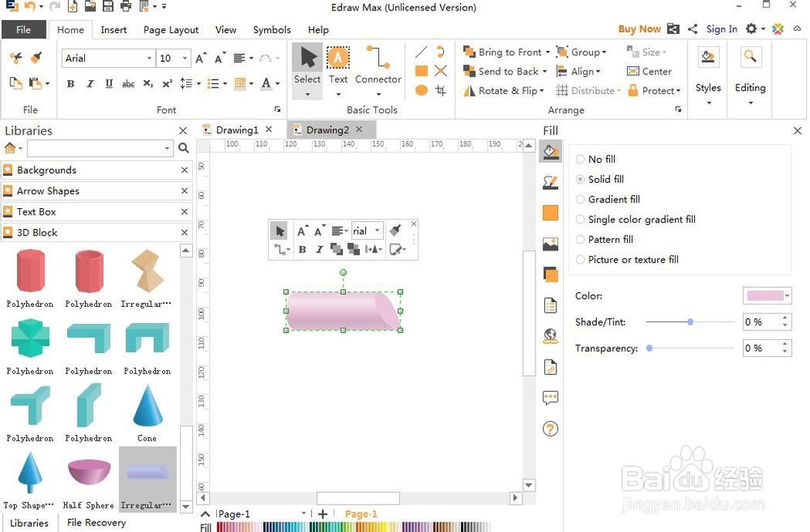Viewport: 810px width, 532px height.
Task: Click the Select pointer tool
Action: [307, 70]
